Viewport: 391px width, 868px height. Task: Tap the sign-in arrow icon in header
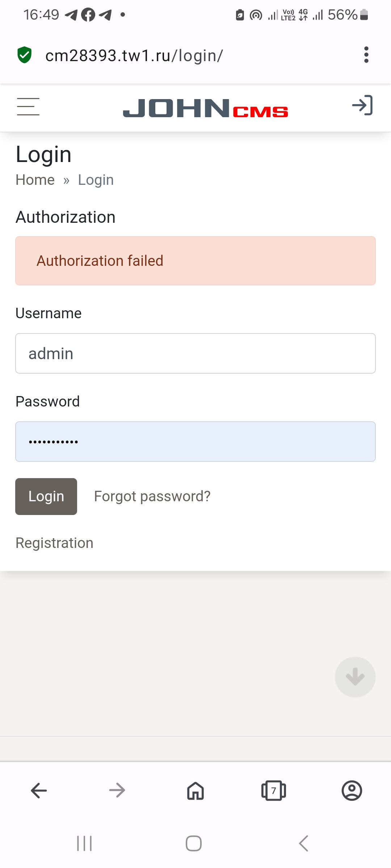362,106
